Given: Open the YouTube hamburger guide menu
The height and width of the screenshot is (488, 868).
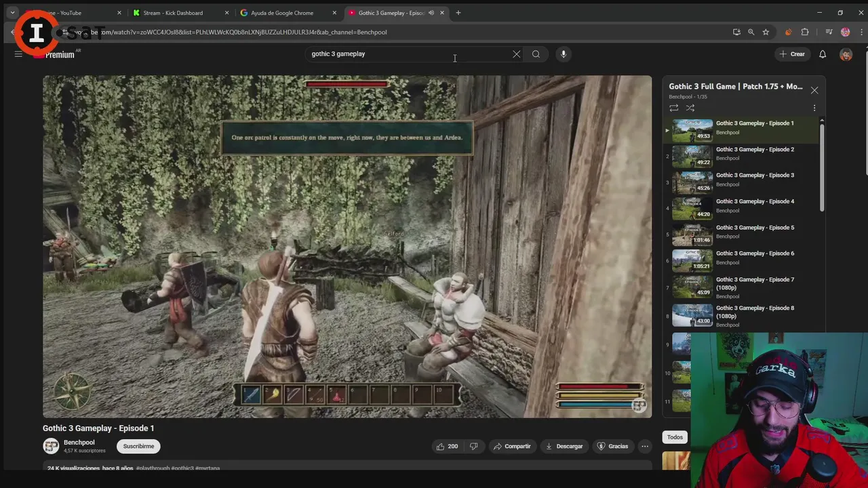Looking at the screenshot, I should pyautogui.click(x=18, y=54).
